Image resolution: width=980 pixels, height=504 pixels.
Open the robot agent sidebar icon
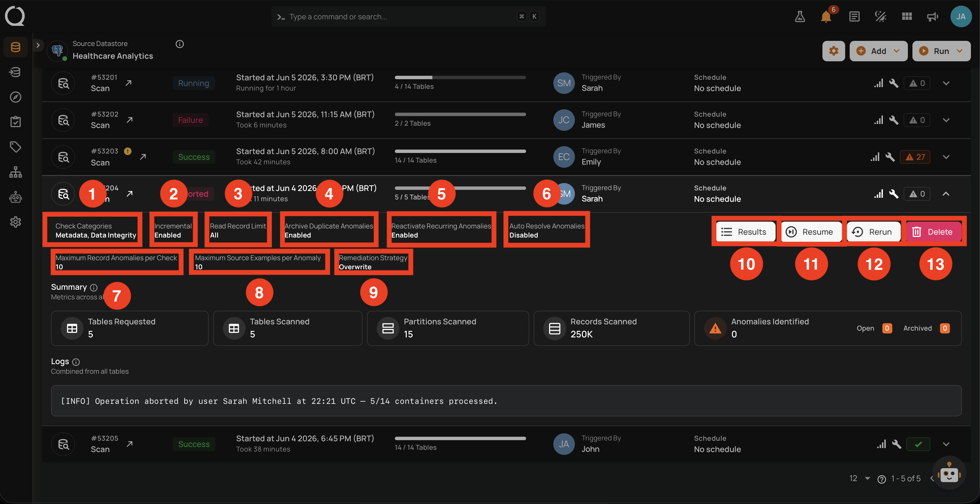(x=16, y=197)
